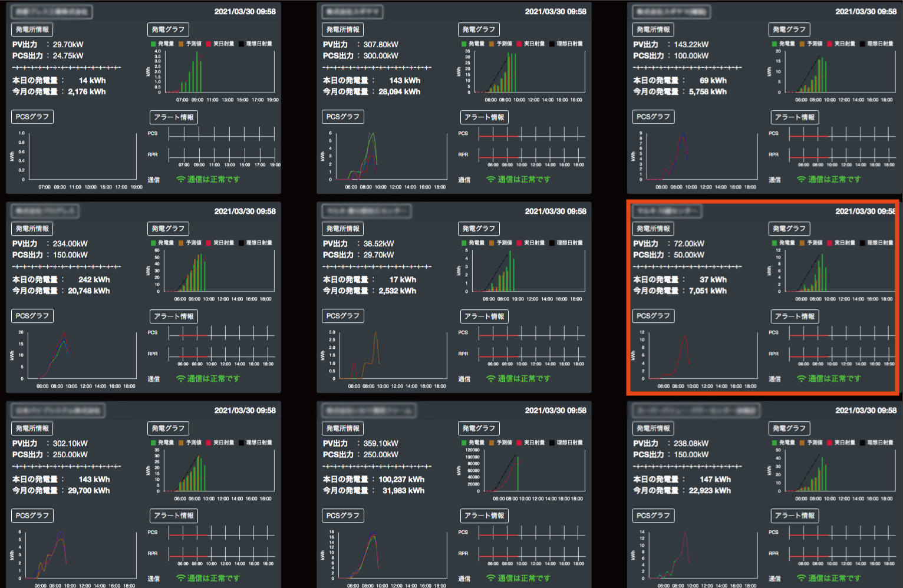Click orange 予測値 legend swatch in 307.80kW card
This screenshot has width=903, height=588.
pos(492,44)
